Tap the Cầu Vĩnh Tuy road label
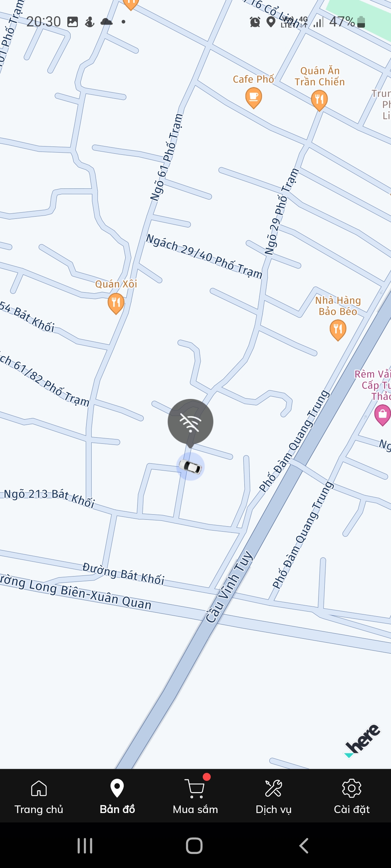Image resolution: width=391 pixels, height=868 pixels. point(229,587)
